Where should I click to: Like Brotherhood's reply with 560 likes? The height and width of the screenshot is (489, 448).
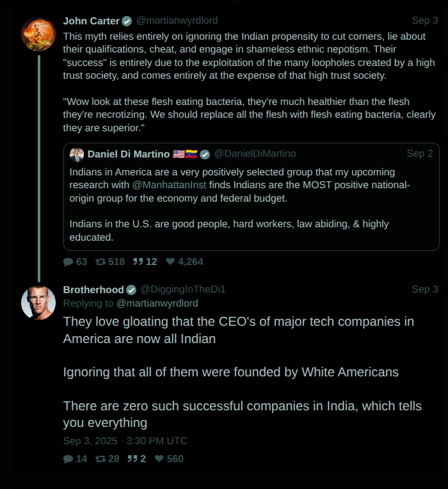[x=159, y=459]
